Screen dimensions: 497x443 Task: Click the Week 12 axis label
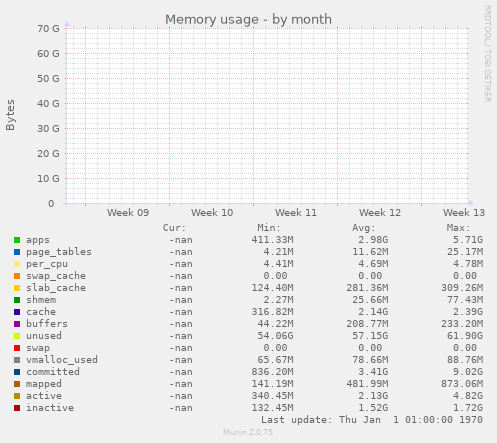pyautogui.click(x=380, y=213)
